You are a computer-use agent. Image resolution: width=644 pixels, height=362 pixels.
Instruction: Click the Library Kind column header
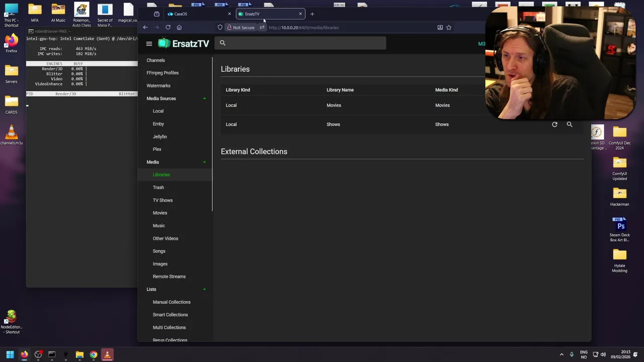coord(238,90)
